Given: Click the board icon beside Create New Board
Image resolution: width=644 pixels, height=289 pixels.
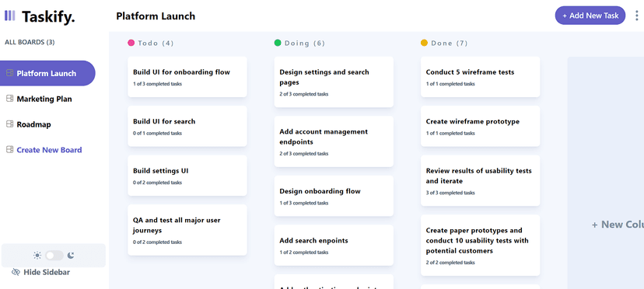Looking at the screenshot, I should tap(9, 150).
